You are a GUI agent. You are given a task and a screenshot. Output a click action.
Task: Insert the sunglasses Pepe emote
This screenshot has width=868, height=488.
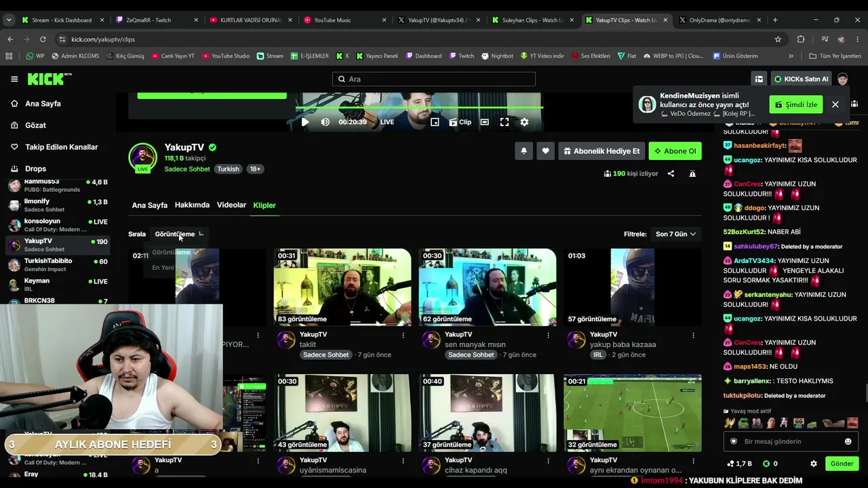tap(743, 423)
